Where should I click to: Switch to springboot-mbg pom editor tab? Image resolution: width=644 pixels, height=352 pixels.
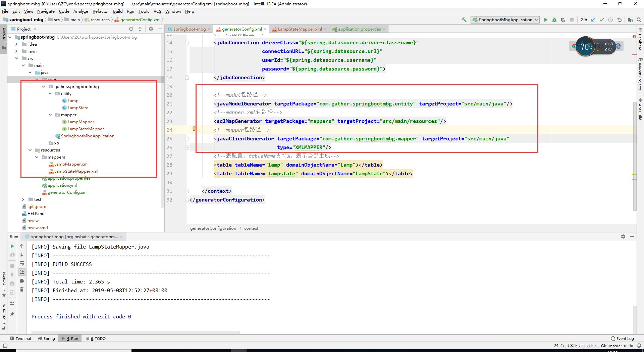190,29
